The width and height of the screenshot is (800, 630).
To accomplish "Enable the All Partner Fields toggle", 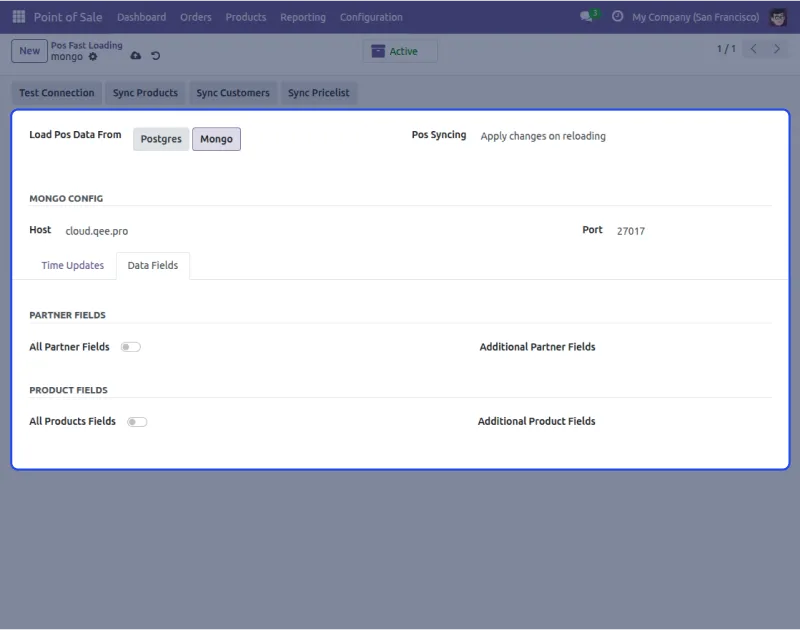I will point(130,347).
